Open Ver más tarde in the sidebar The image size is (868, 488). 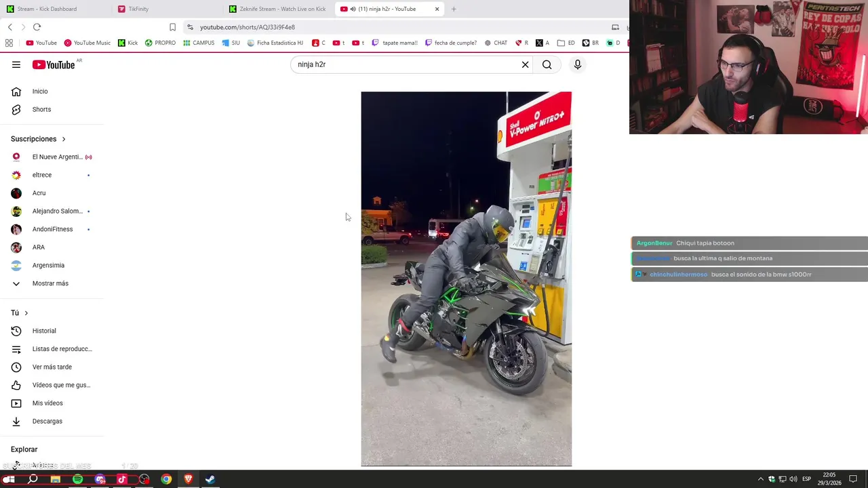click(x=52, y=367)
